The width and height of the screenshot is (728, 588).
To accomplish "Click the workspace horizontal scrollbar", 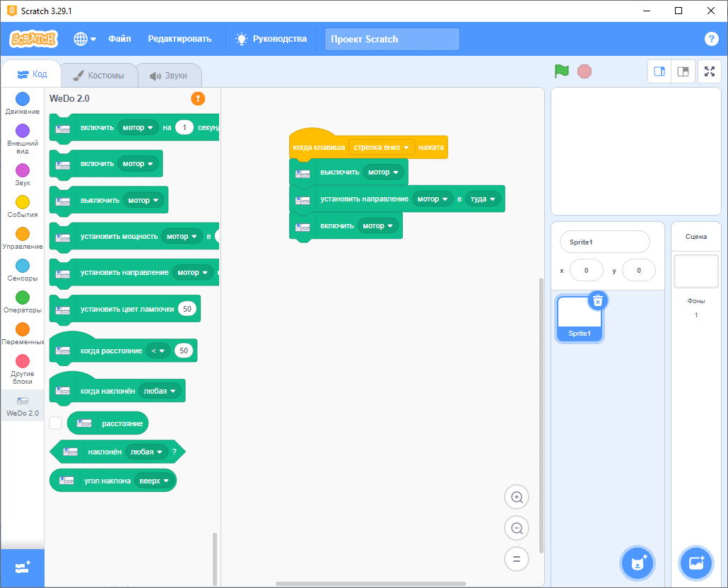I will (x=370, y=584).
